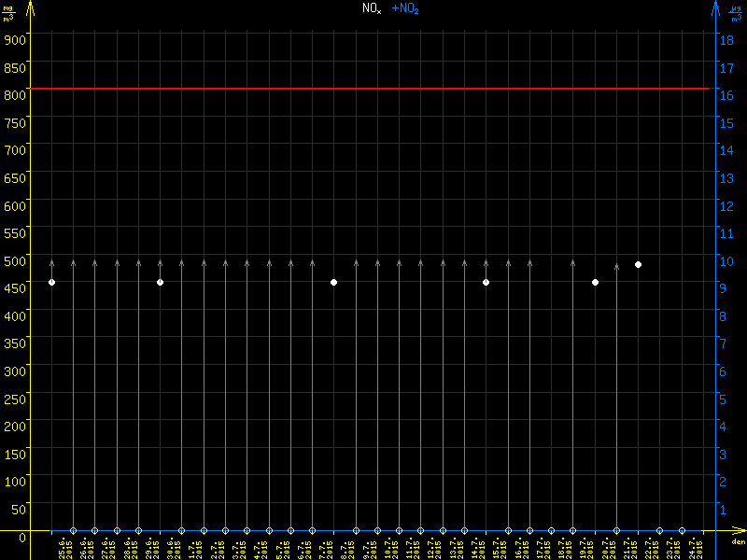Select the leftmost filled white data point
Image resolution: width=747 pixels, height=560 pixels.
52,282
